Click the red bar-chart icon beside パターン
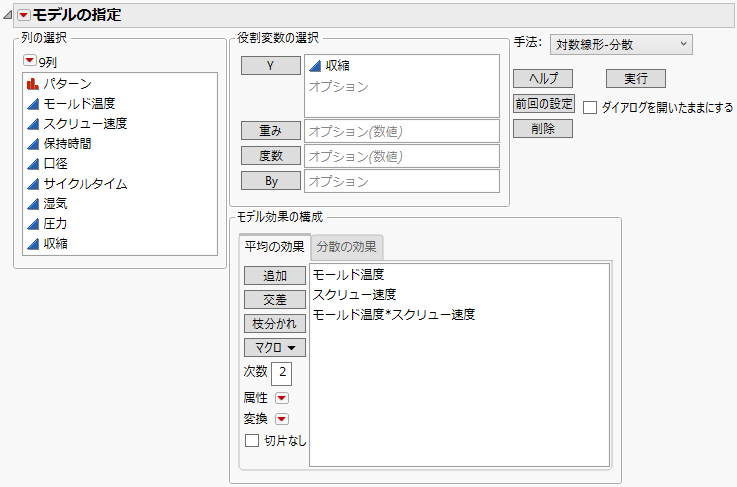This screenshot has height=487, width=737. [32, 84]
